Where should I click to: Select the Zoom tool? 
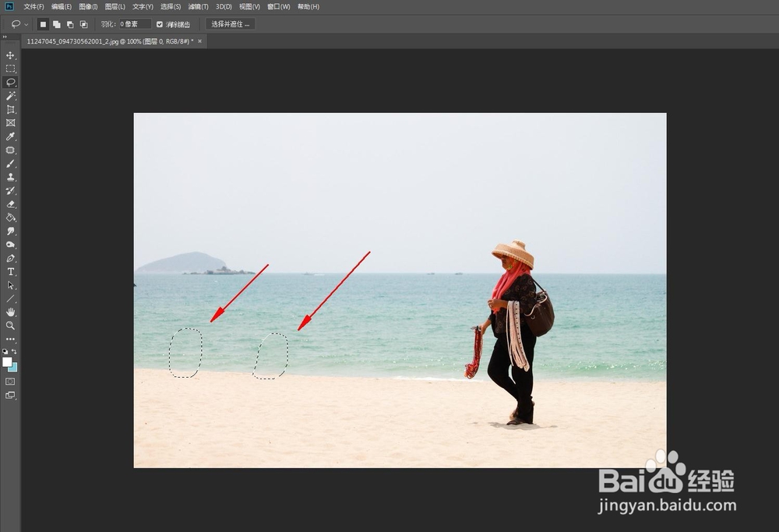click(10, 326)
